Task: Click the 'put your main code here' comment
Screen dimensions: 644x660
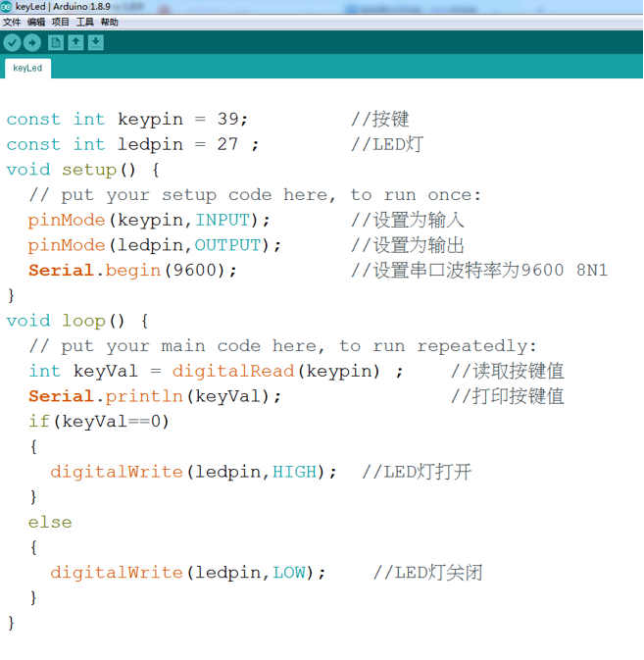Action: (x=282, y=346)
